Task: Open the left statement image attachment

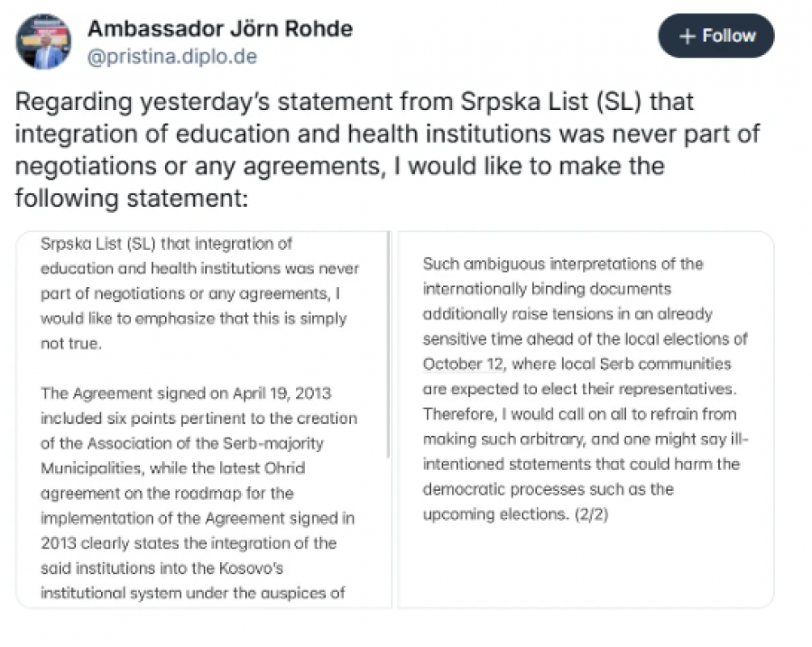Action: (x=204, y=420)
